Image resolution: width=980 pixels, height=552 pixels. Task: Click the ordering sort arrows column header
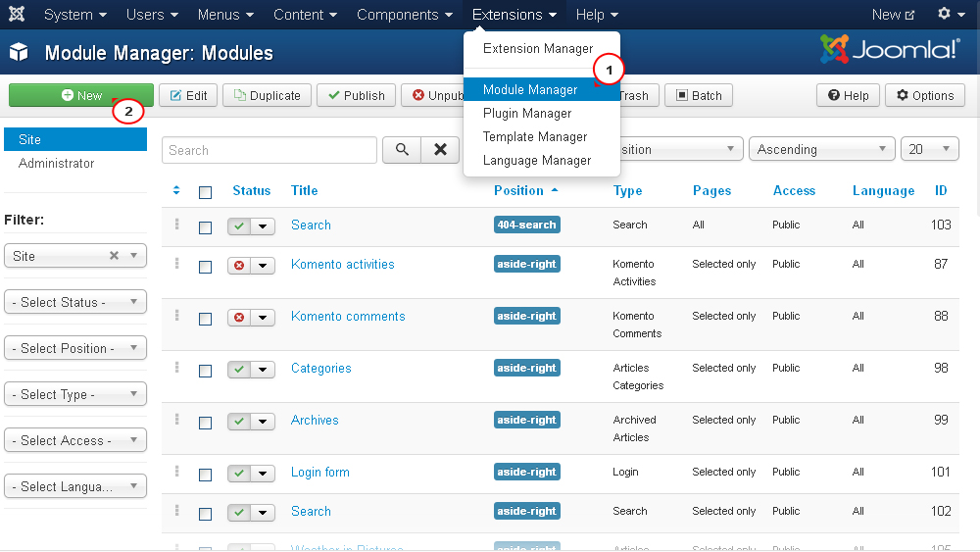click(176, 190)
